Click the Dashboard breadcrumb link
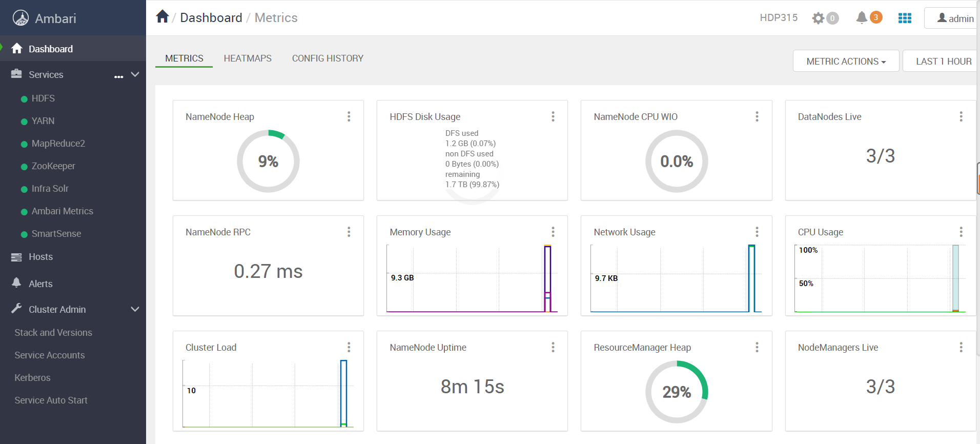 (x=211, y=17)
